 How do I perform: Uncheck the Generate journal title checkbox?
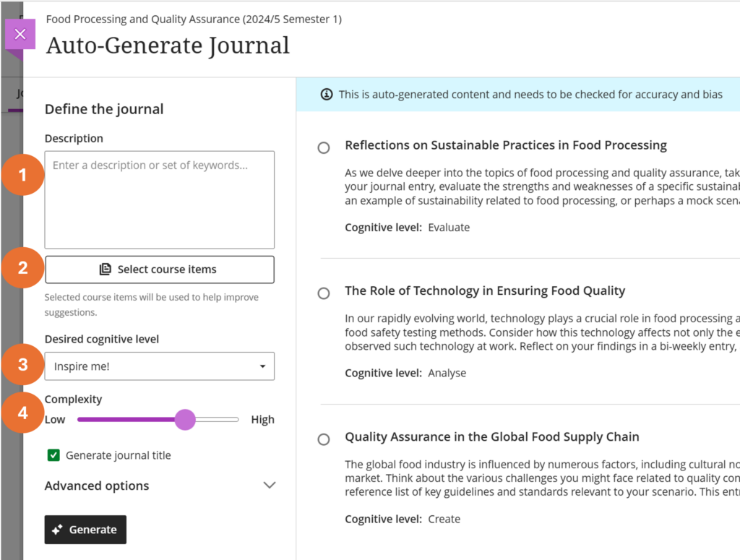click(53, 455)
